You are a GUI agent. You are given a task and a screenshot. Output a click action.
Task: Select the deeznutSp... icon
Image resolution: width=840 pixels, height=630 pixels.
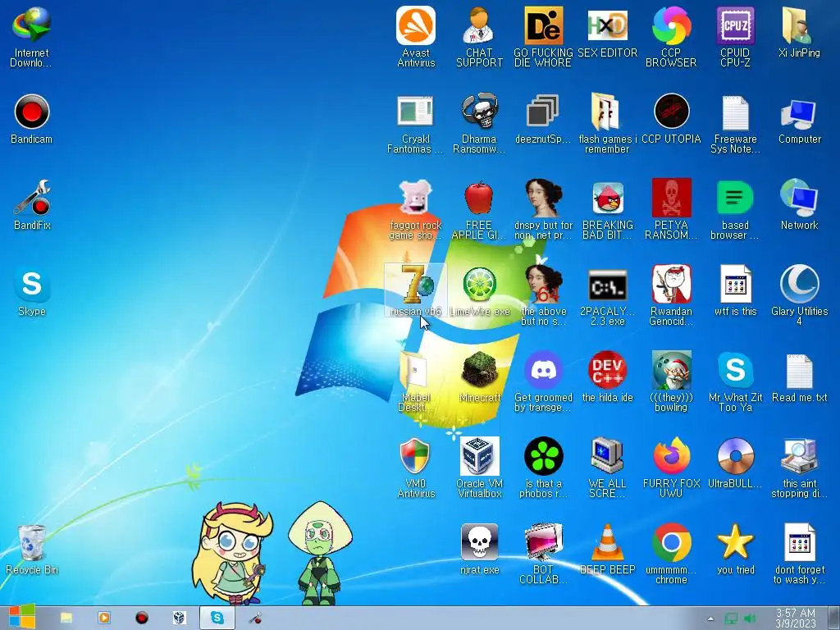coord(543,119)
